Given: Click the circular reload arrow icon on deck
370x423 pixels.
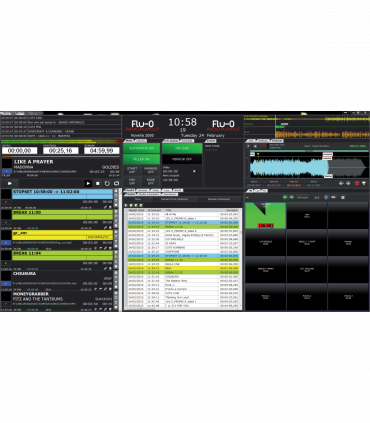Looking at the screenshot, I should 107,183.
